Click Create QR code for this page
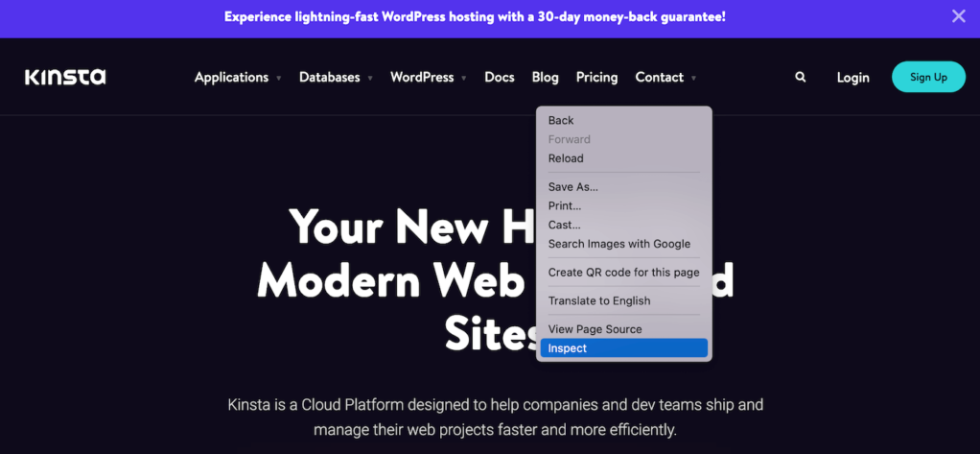The height and width of the screenshot is (454, 980). click(x=623, y=273)
